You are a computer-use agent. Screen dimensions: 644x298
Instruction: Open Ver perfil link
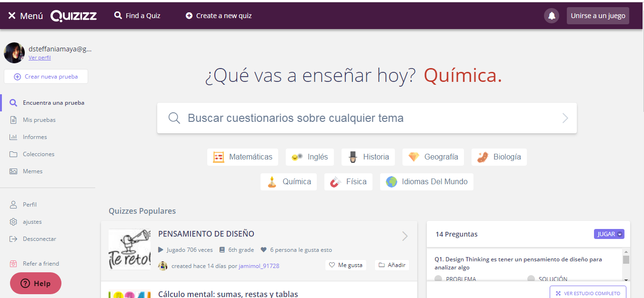40,58
